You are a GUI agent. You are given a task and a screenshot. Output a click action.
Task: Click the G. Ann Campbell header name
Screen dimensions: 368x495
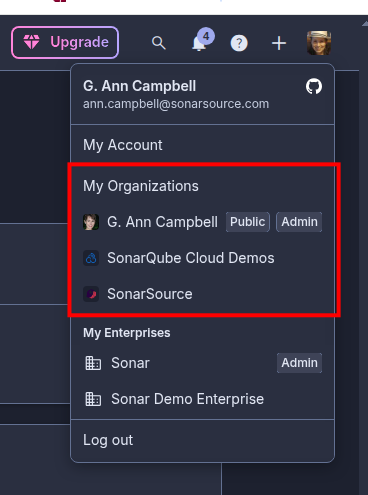pyautogui.click(x=139, y=86)
